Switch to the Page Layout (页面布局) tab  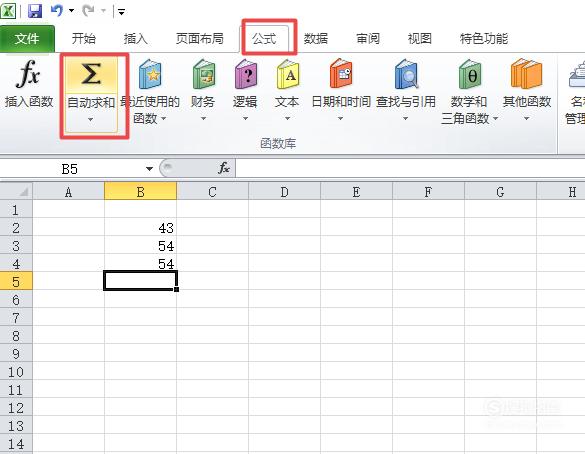pyautogui.click(x=200, y=38)
